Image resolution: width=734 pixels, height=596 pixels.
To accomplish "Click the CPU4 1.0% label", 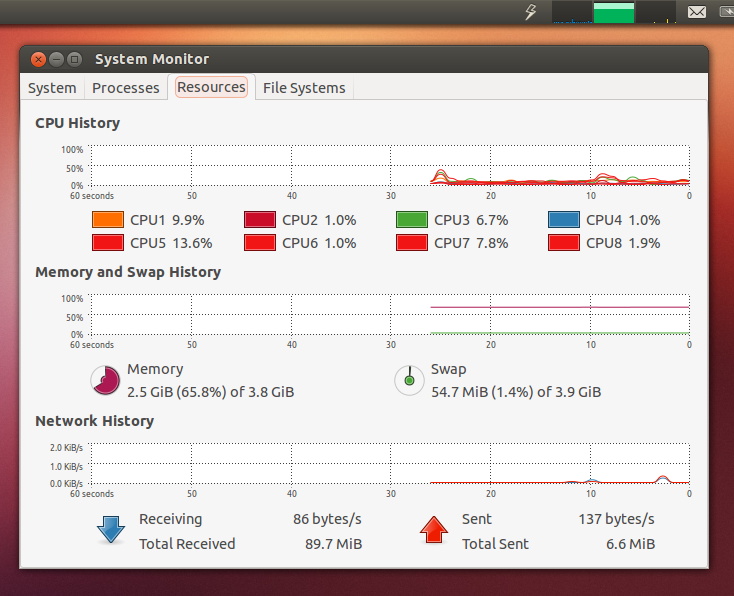I will [623, 220].
